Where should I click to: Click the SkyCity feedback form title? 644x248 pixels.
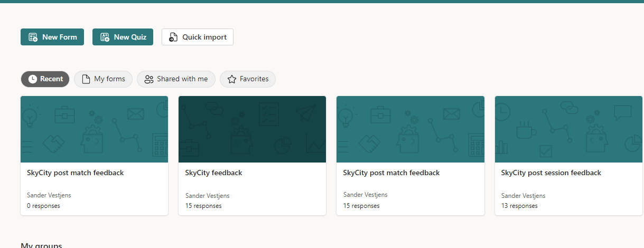213,173
